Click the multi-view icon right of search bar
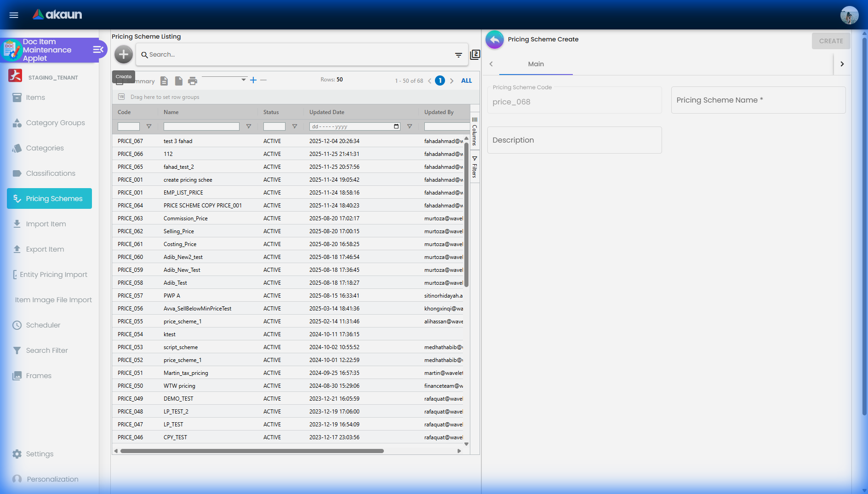 475,55
